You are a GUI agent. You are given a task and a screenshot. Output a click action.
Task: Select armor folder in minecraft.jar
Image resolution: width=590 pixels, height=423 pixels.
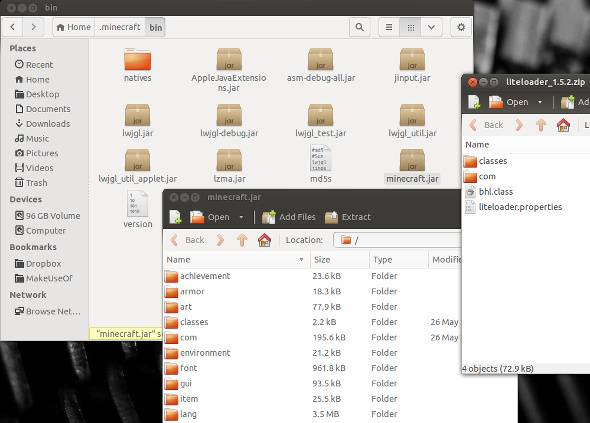(312, 291)
